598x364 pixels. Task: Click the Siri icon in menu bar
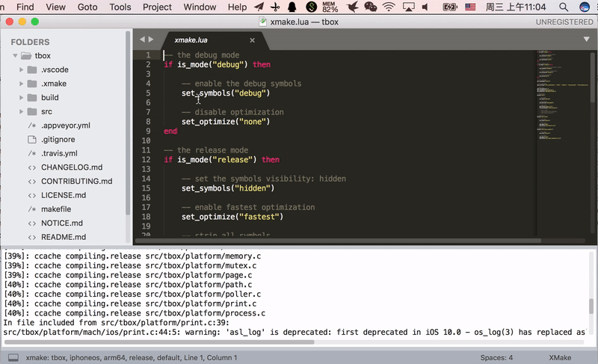[x=585, y=7]
